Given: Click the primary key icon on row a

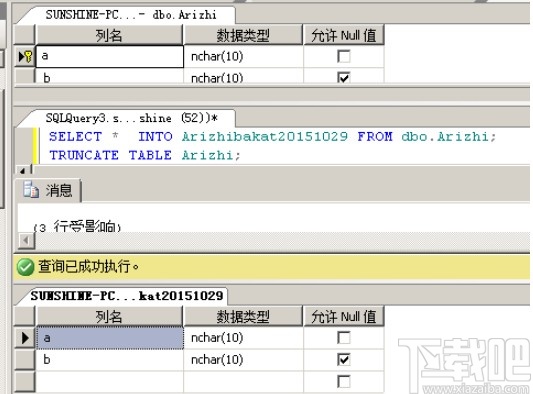Looking at the screenshot, I should coord(29,56).
